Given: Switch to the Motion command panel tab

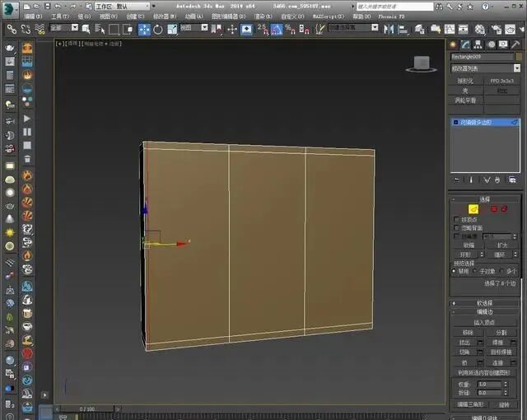Looking at the screenshot, I should coord(491,44).
